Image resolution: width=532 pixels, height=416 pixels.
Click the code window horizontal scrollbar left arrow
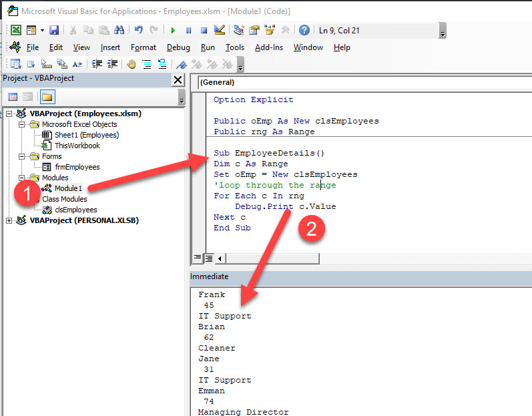[220, 258]
